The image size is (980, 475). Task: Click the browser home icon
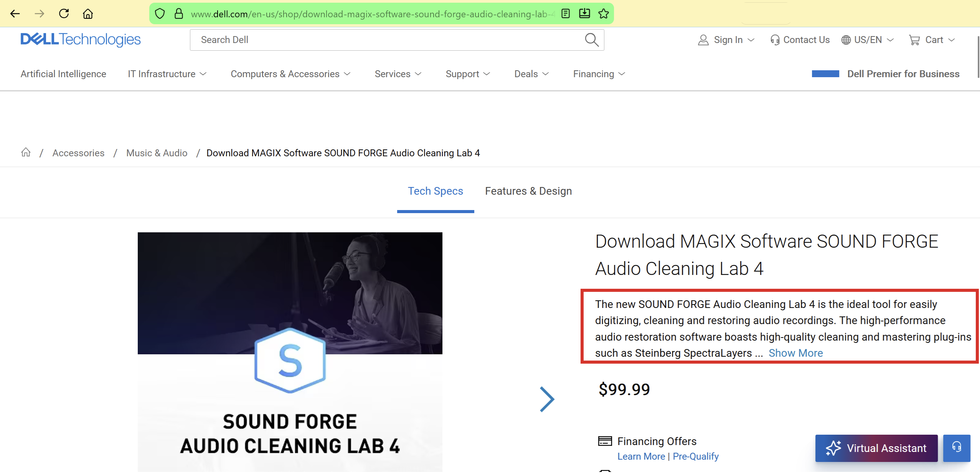tap(88, 14)
